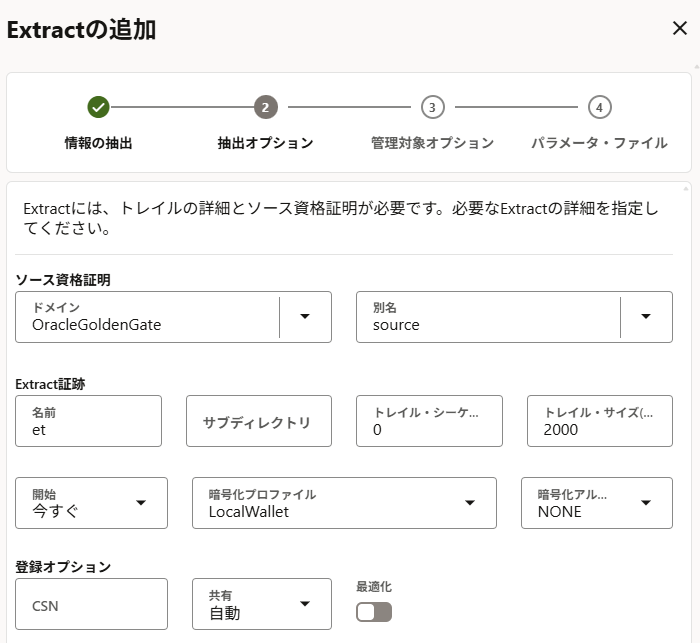Image resolution: width=700 pixels, height=643 pixels.
Task: Open the 暗号化アルゴリズム NONE dropdown
Action: (x=646, y=503)
